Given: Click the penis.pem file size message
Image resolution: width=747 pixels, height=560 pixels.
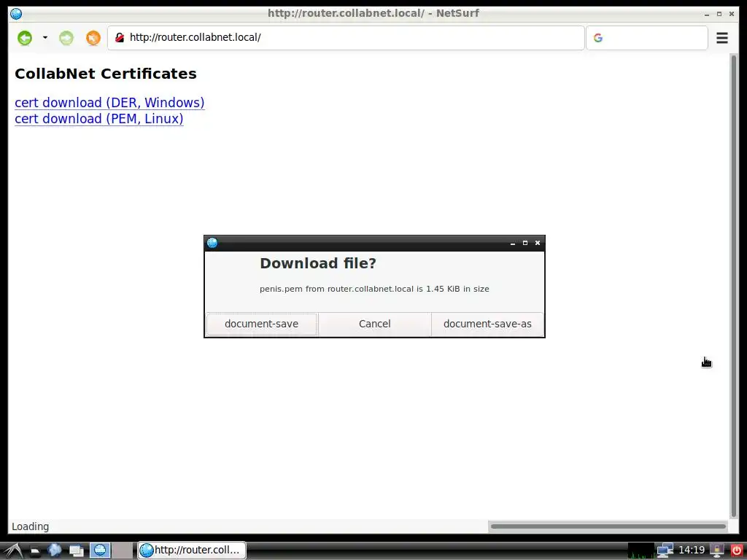Looking at the screenshot, I should click(374, 289).
